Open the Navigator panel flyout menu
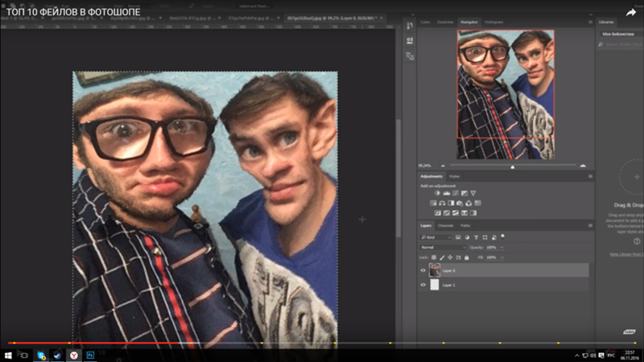 tap(590, 23)
